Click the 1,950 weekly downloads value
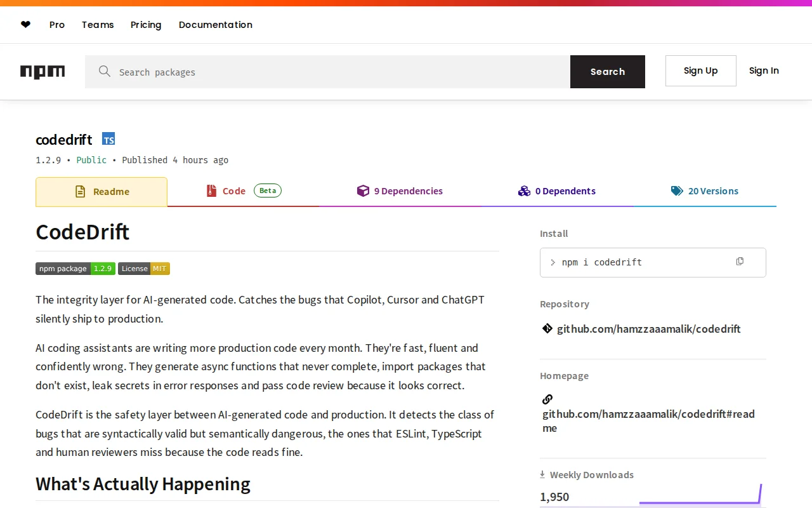The image size is (812, 508). click(x=554, y=497)
